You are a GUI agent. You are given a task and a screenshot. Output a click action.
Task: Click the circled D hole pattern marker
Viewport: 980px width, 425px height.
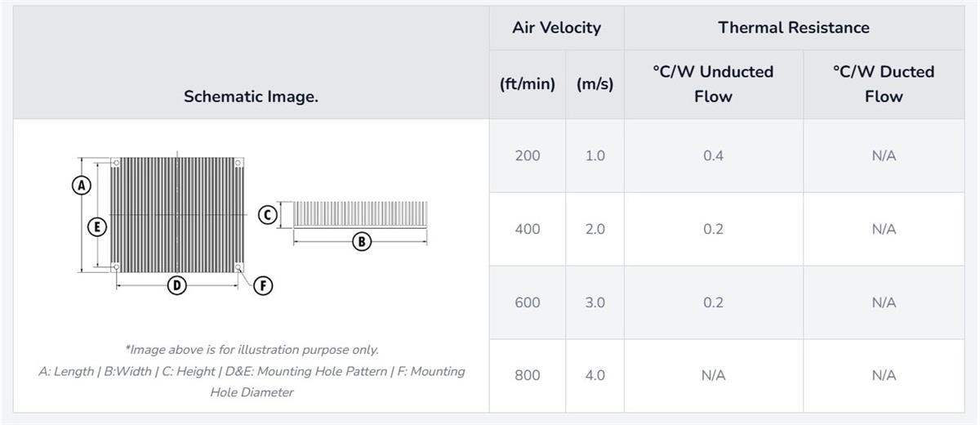pos(176,285)
